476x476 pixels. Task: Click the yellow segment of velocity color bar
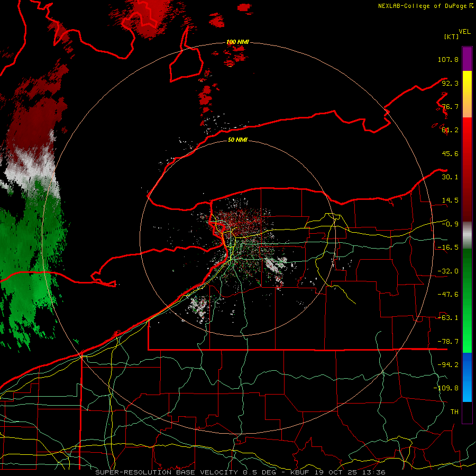(467, 82)
